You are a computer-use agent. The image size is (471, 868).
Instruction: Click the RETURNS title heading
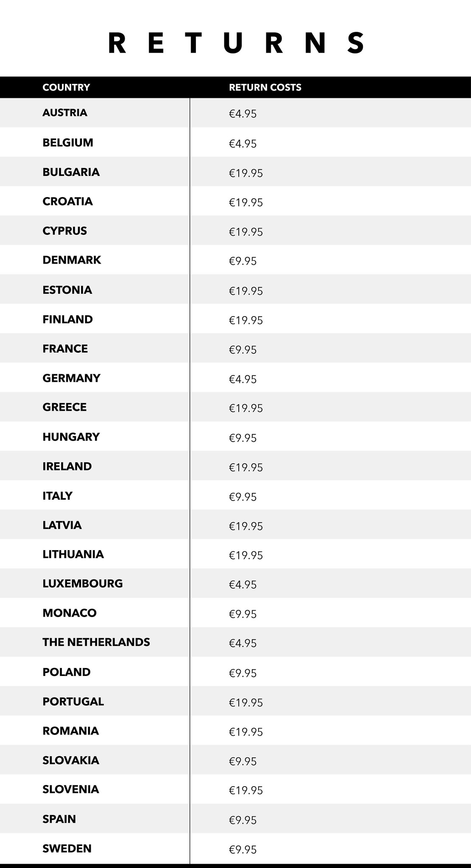236,43
